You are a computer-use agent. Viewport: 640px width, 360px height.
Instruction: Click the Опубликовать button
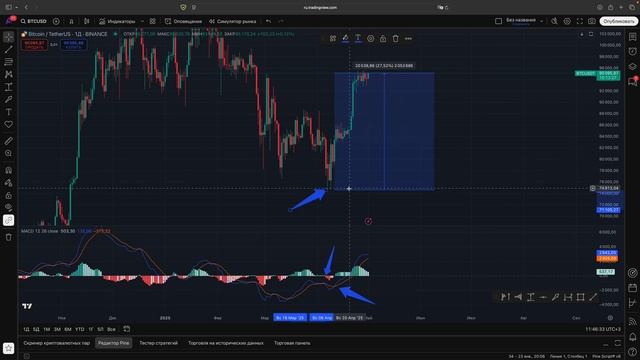pos(618,21)
